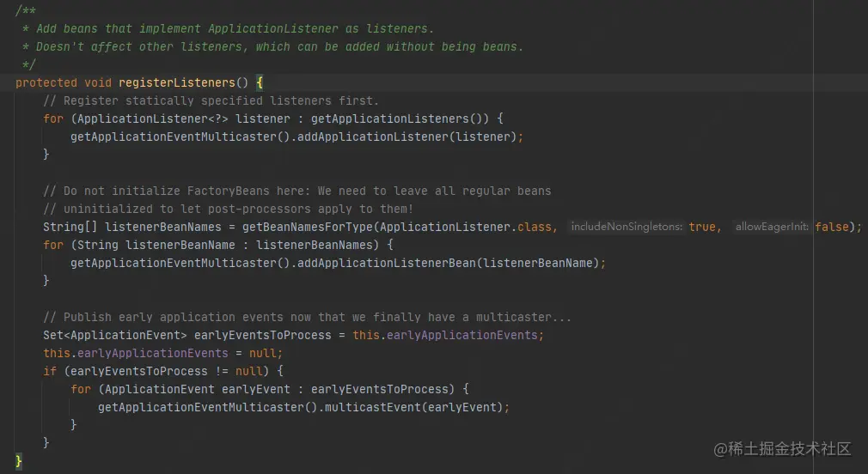Click the false argument value

[x=832, y=227]
